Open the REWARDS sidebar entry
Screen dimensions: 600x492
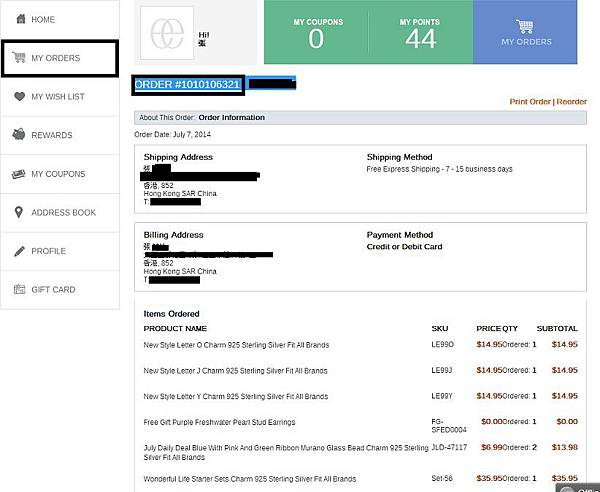[60, 135]
